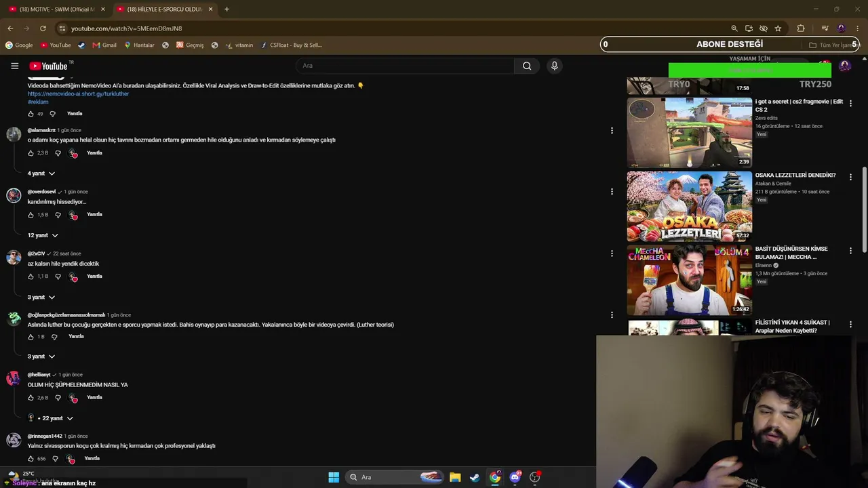The width and height of the screenshot is (868, 488).
Task: Click the zoom magnifier icon in address bar
Action: coord(734,28)
